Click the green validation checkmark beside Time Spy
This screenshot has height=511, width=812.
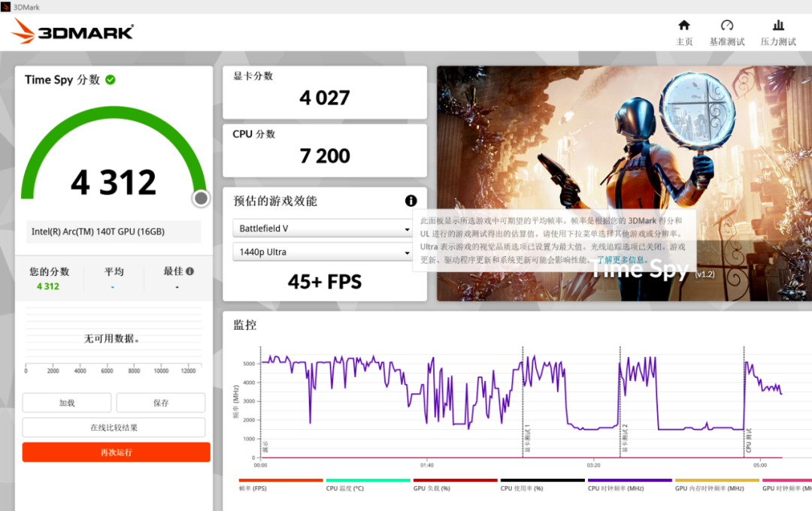(111, 80)
